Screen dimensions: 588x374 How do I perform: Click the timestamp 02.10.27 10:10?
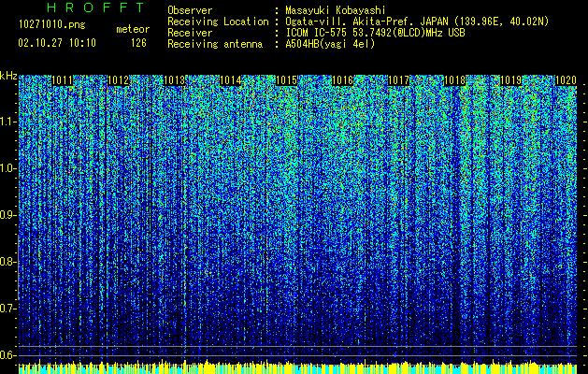coord(57,43)
